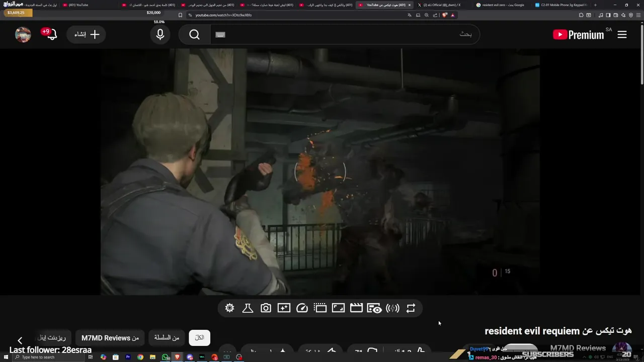Toggle loop repeat for the video
This screenshot has width=644, height=362.
(x=411, y=308)
